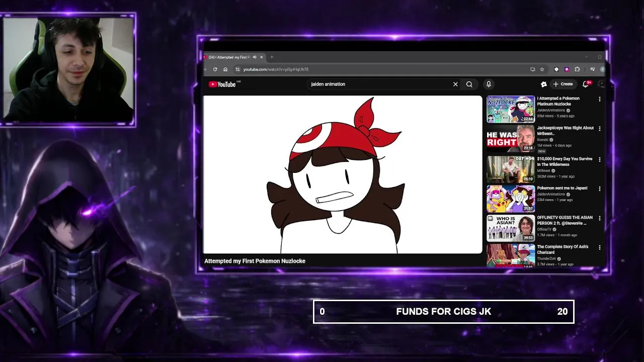Open the media control icon in browser toolbar

click(593, 69)
